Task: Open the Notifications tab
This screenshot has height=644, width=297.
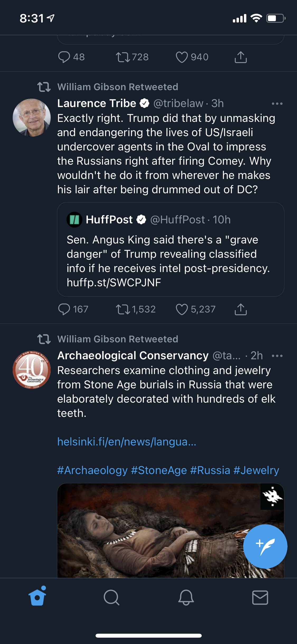Action: [186, 597]
